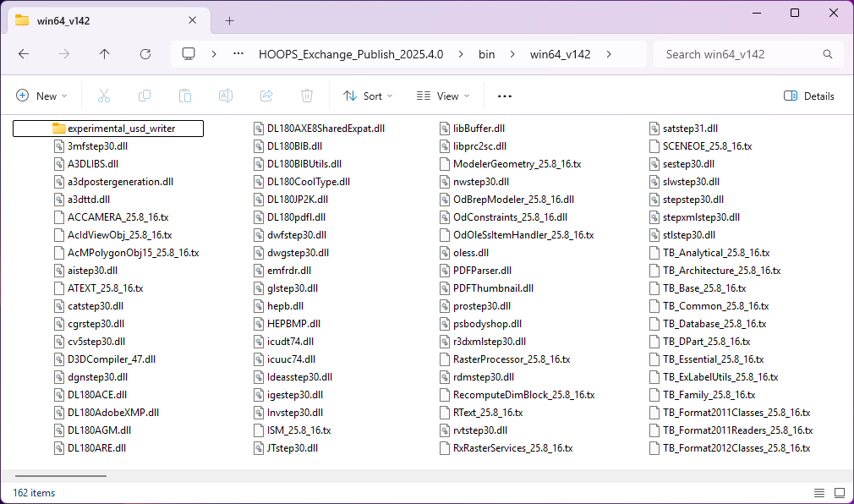Delete the selection with the trash icon
854x504 pixels.
click(x=306, y=96)
